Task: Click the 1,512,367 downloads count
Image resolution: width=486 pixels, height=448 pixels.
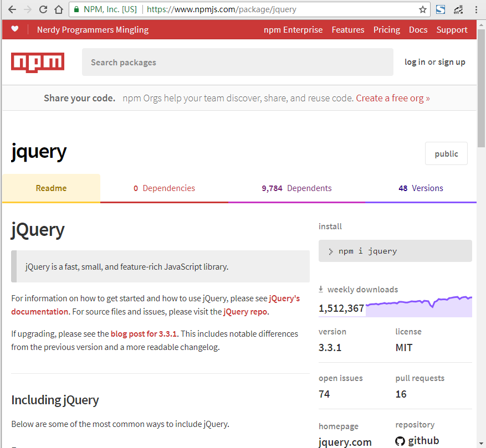Action: coord(341,308)
